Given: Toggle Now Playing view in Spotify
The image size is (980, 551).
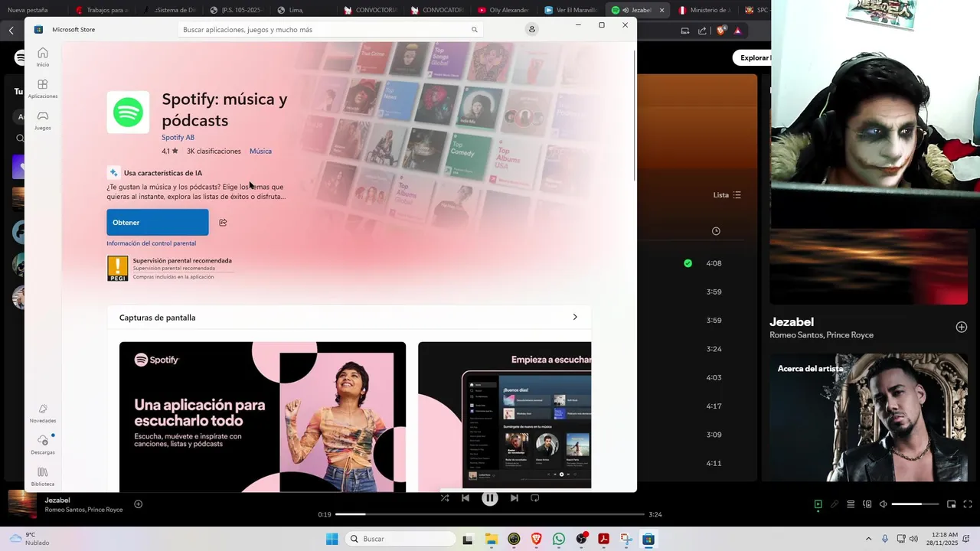Looking at the screenshot, I should coord(818,504).
